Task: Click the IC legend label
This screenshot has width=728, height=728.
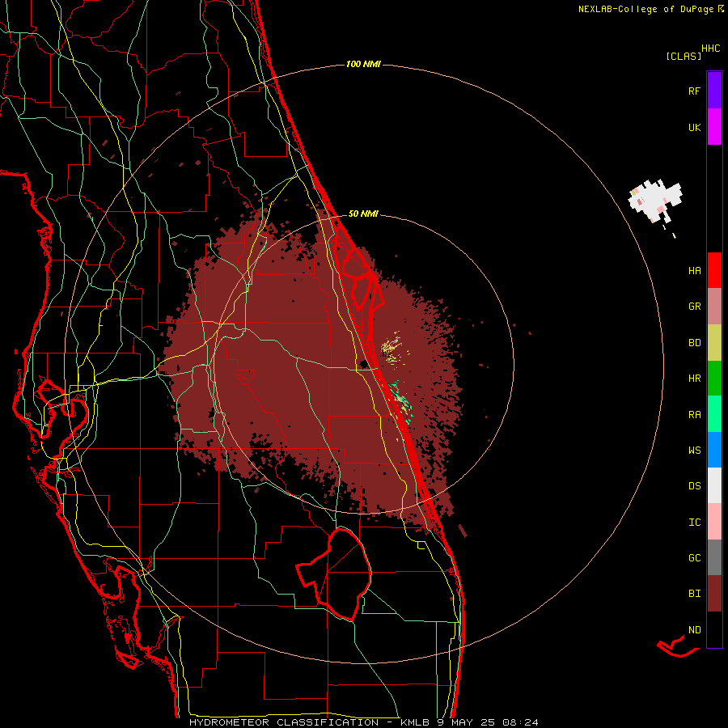Action: click(x=694, y=523)
